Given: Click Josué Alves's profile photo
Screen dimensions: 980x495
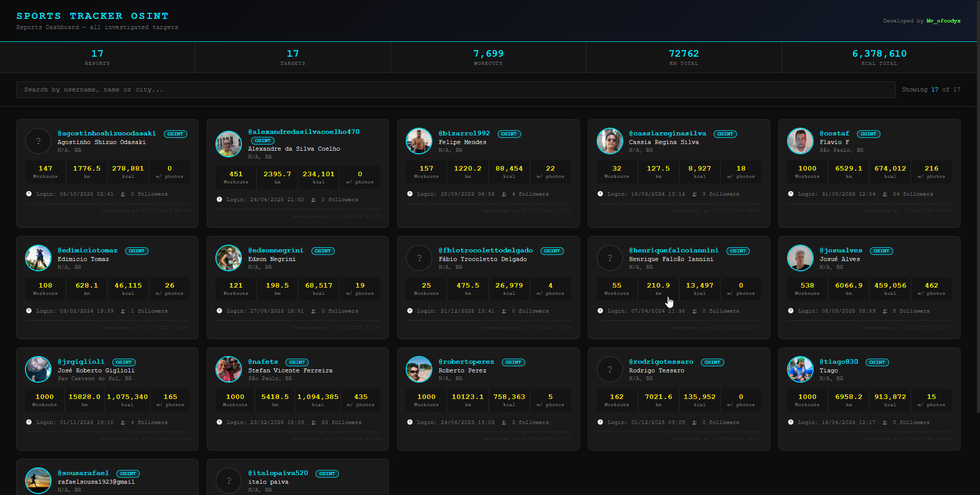Looking at the screenshot, I should click(800, 258).
